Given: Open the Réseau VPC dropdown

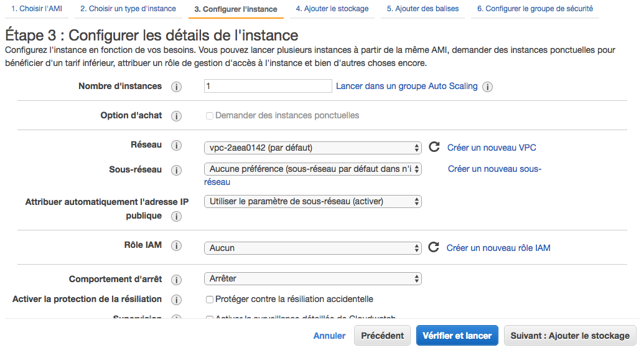Looking at the screenshot, I should [x=312, y=148].
